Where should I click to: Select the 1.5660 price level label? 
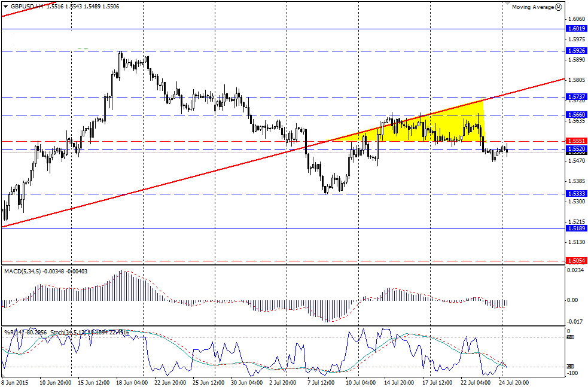(575, 115)
